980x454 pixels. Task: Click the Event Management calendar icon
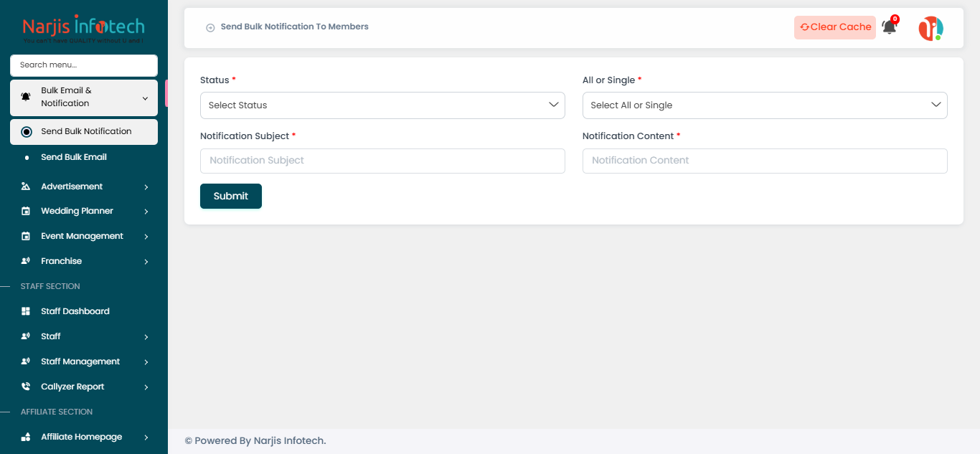[x=26, y=237]
